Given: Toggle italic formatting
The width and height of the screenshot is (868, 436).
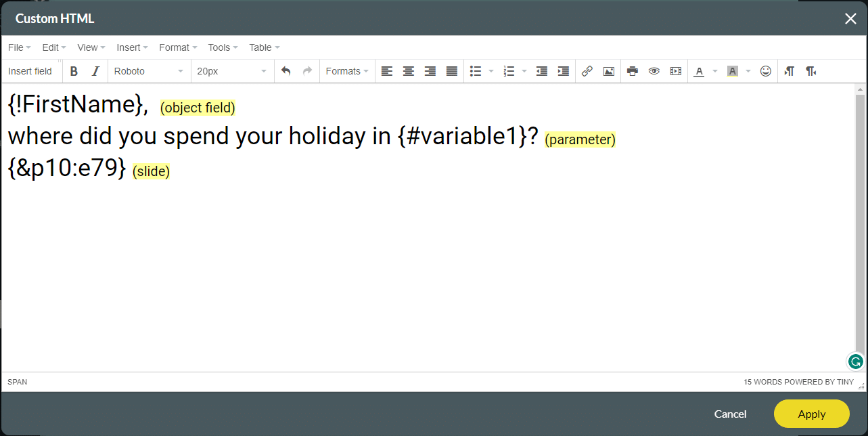Looking at the screenshot, I should (95, 71).
